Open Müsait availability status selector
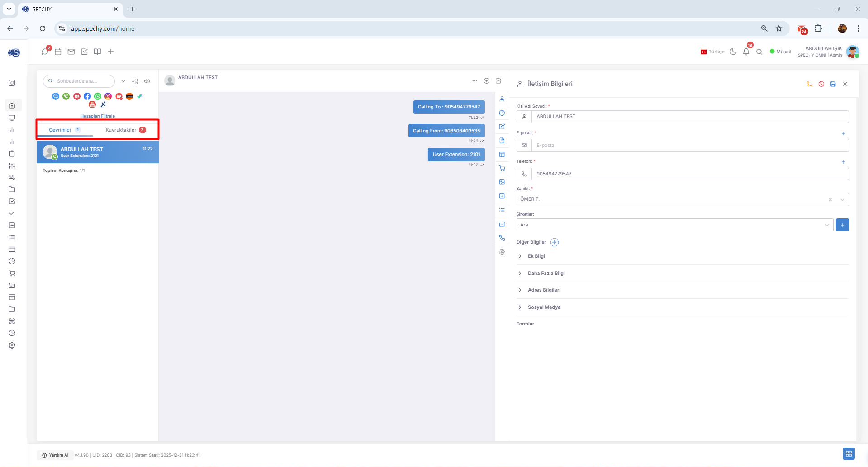Viewport: 868px width, 467px height. [x=781, y=52]
